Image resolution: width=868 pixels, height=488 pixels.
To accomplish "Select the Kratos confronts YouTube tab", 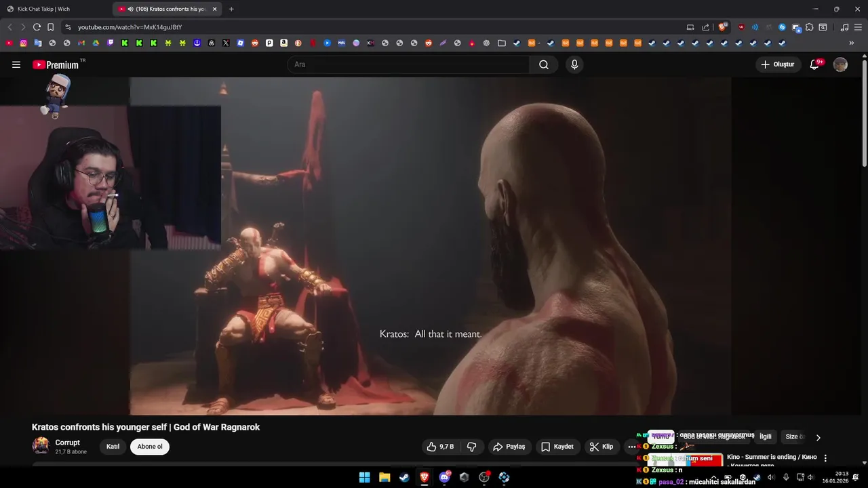I will (x=166, y=9).
